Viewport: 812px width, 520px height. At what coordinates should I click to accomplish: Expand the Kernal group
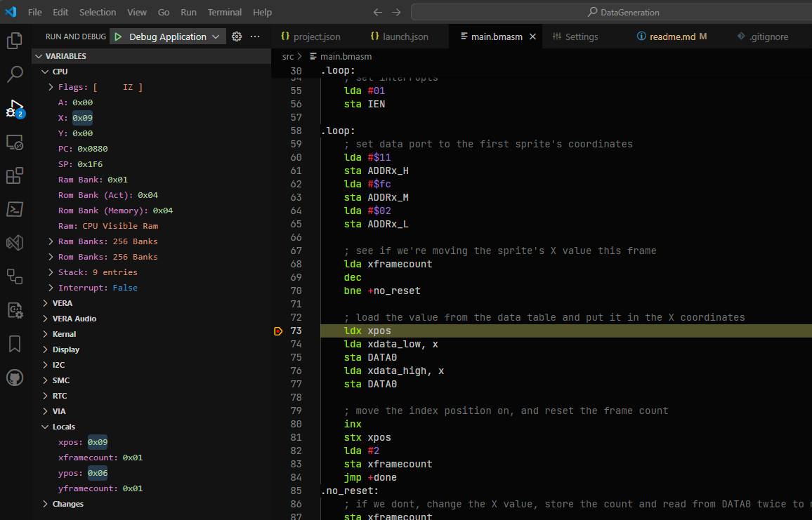click(45, 334)
